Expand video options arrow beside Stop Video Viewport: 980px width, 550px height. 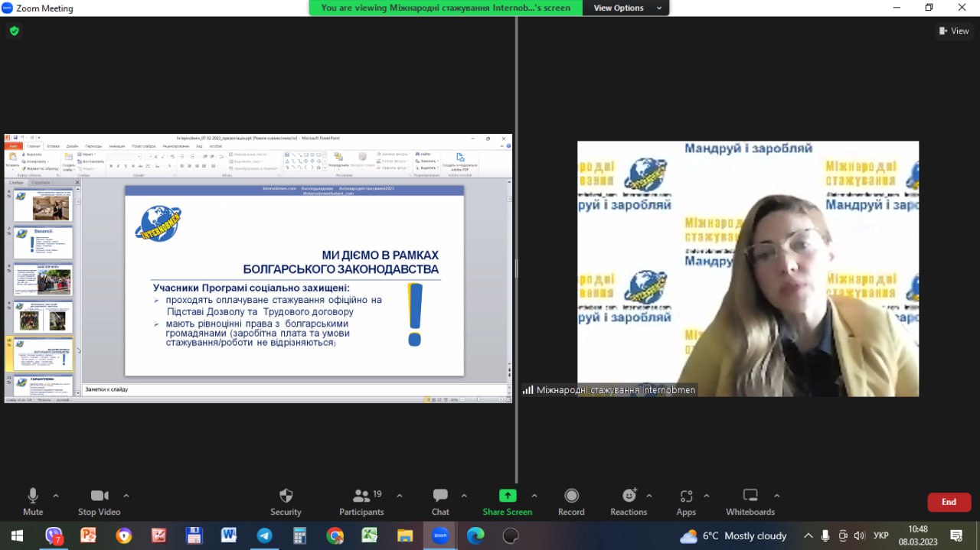(126, 496)
